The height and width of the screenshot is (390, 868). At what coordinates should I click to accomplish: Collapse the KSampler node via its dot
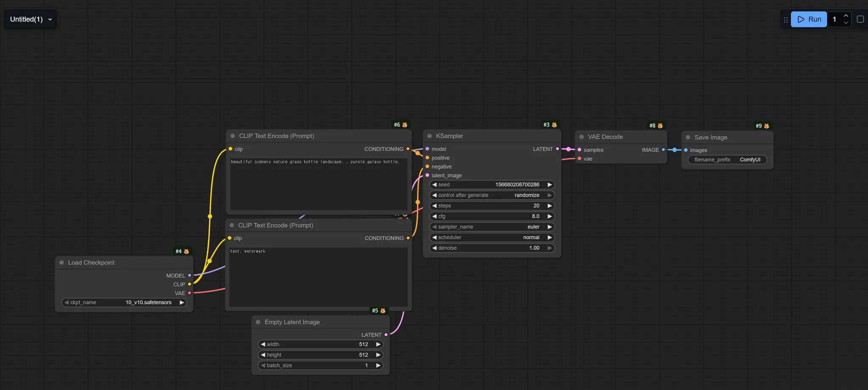429,136
